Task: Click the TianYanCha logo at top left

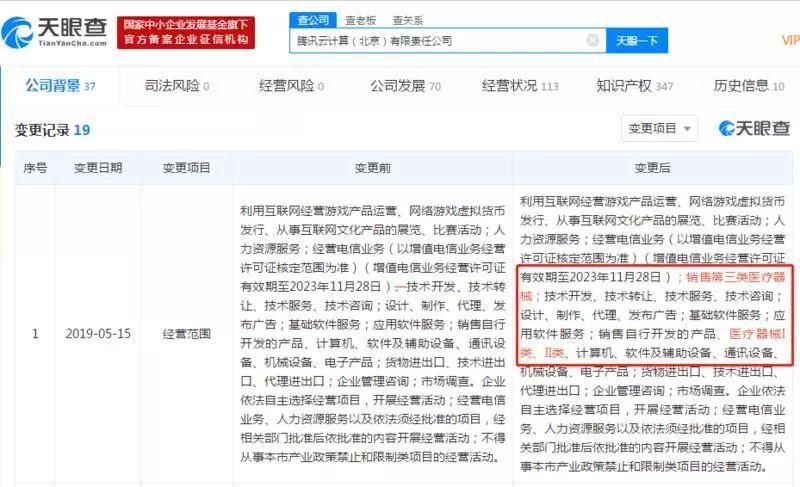Action: tap(55, 32)
